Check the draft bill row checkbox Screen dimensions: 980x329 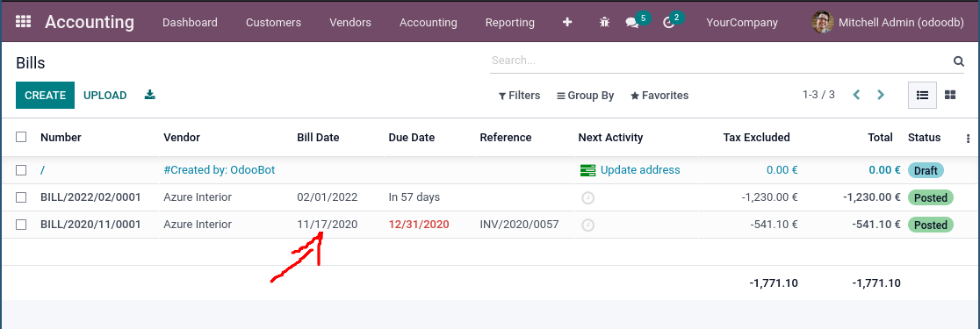point(21,170)
